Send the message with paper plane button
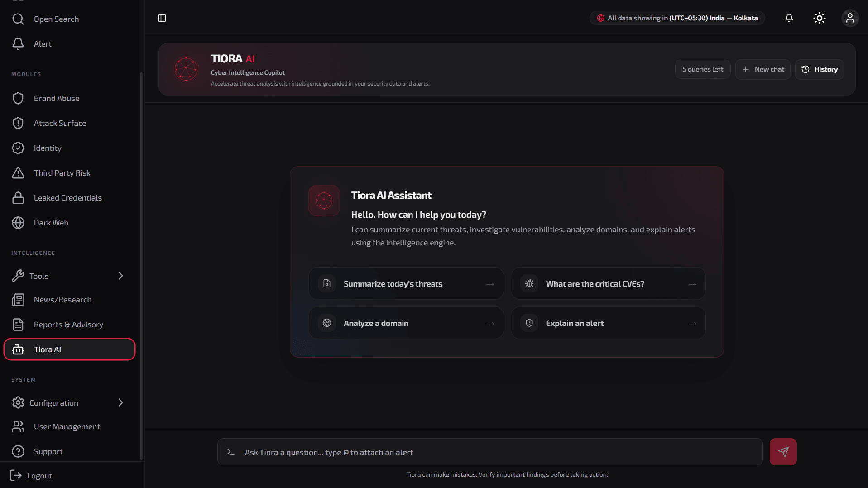This screenshot has height=488, width=868. coord(783,452)
